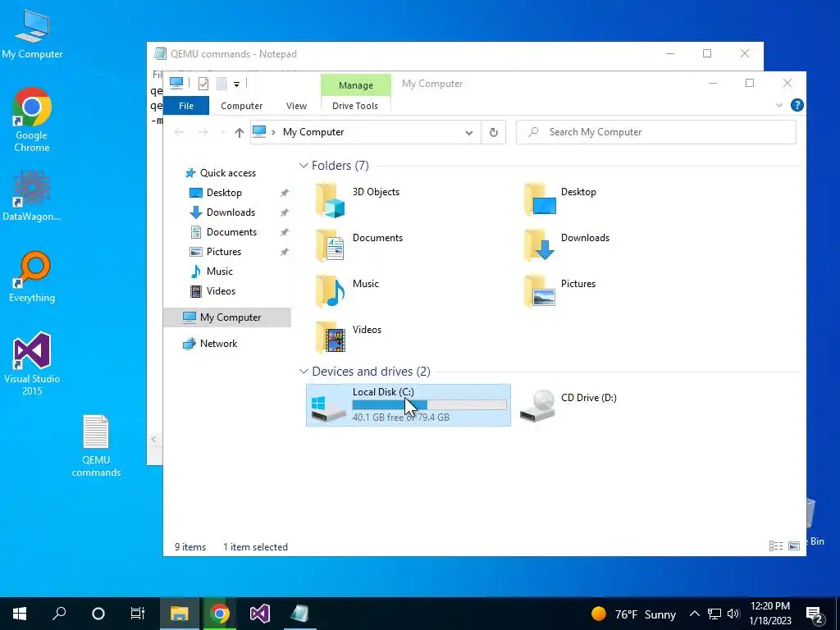Open Visual Studio 2015 desktop shortcut
Viewport: 840px width, 630px height.
[x=32, y=364]
